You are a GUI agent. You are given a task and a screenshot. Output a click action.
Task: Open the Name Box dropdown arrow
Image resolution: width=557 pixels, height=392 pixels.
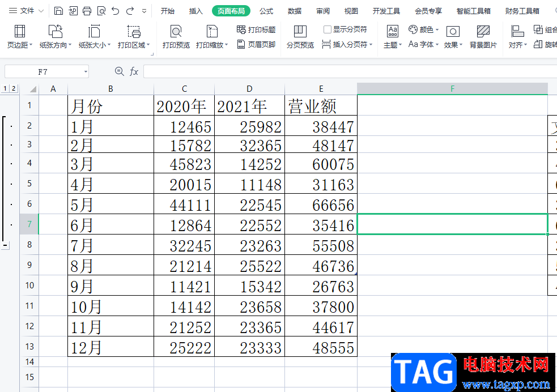tap(86, 72)
